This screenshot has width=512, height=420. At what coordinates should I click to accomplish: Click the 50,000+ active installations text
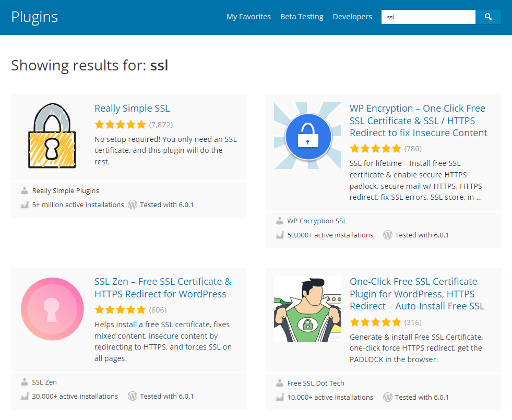coord(330,235)
